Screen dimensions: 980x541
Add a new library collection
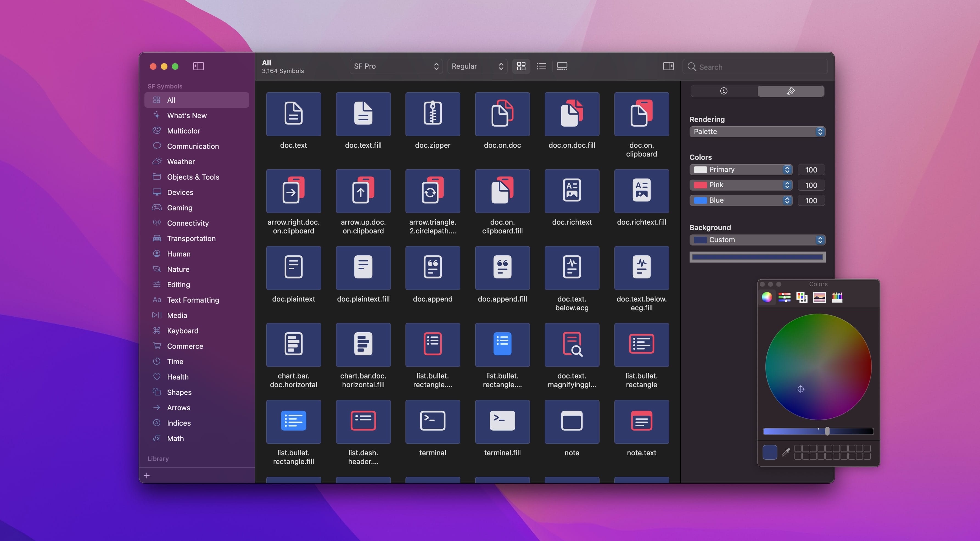147,476
